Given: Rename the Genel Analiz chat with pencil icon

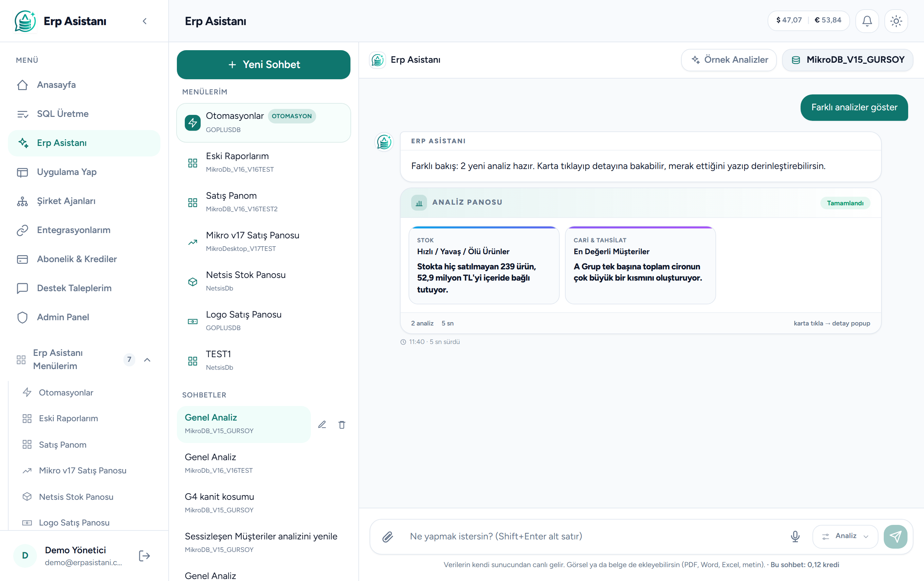Looking at the screenshot, I should click(322, 425).
